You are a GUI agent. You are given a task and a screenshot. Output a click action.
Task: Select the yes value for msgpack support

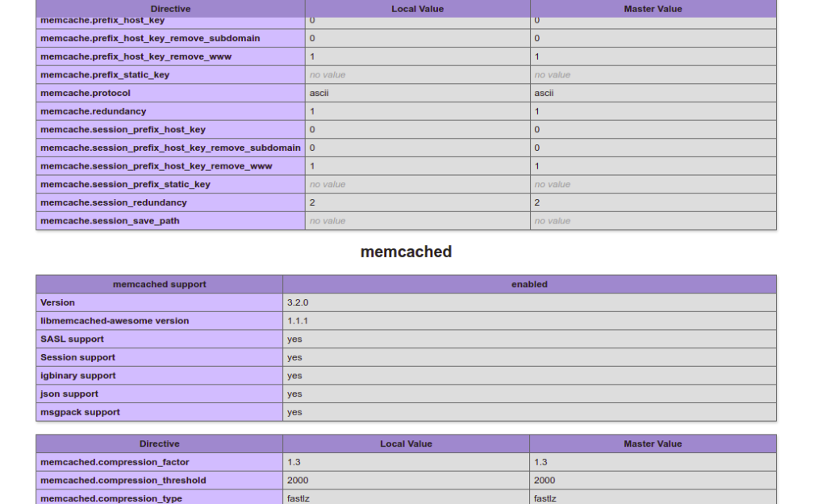coord(294,412)
